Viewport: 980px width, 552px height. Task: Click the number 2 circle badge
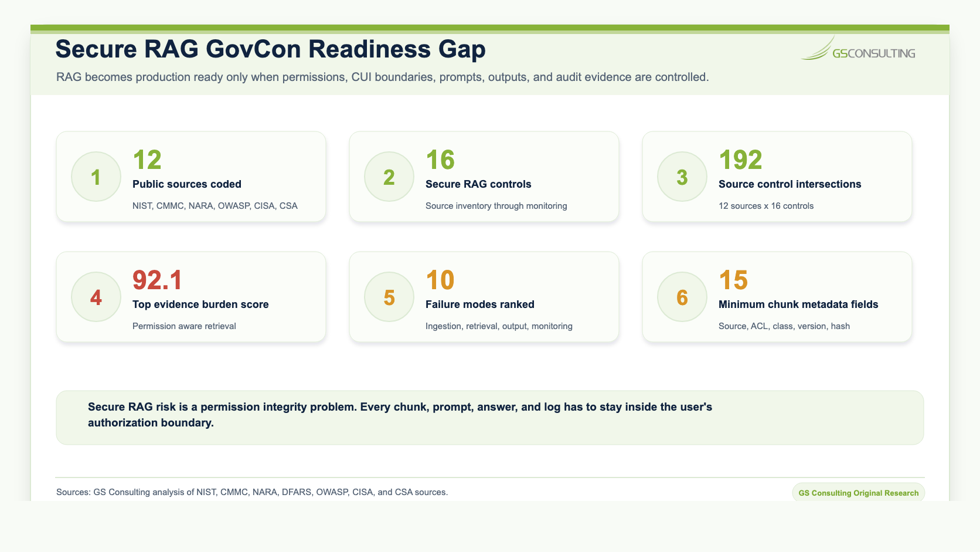tap(389, 177)
